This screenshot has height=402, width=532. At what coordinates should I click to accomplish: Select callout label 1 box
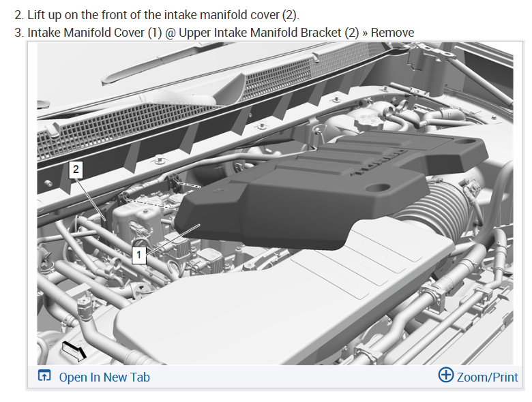(x=138, y=255)
